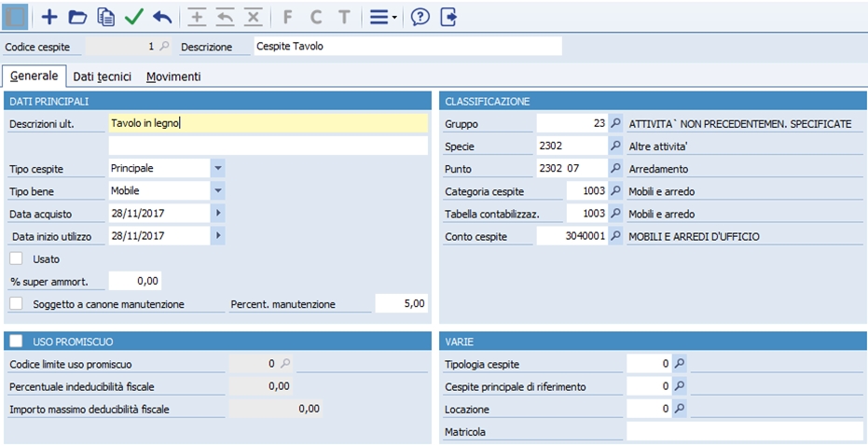Screen dimensions: 868x446
Task: Click the T toolbar button
Action: coord(344,17)
